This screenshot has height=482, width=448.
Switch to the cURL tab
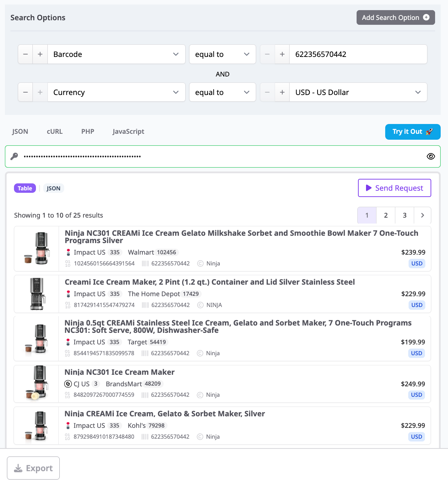(55, 131)
